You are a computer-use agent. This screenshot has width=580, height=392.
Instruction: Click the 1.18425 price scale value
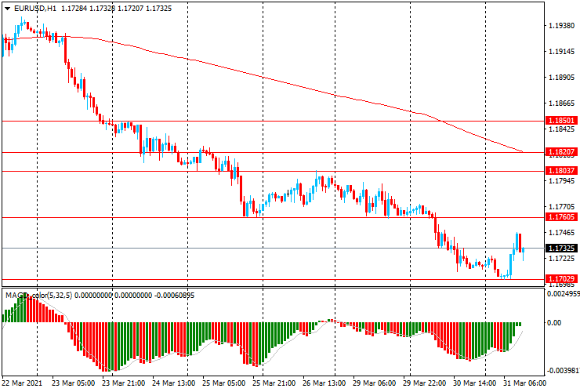[561, 129]
